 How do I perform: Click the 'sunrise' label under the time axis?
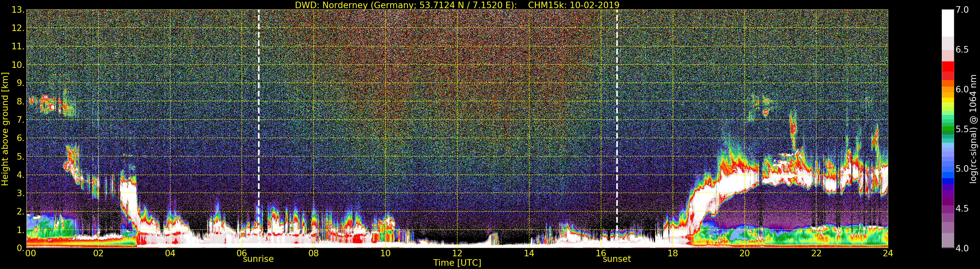click(258, 259)
